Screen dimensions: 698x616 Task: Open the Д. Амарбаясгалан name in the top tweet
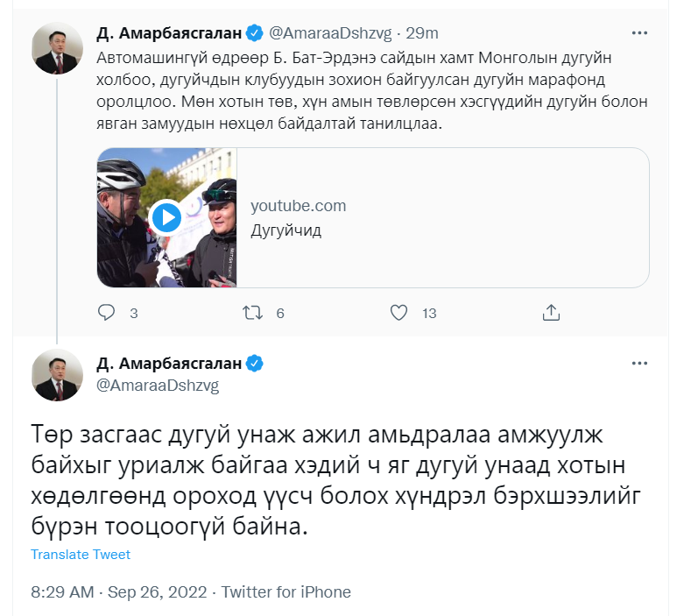[x=169, y=33]
